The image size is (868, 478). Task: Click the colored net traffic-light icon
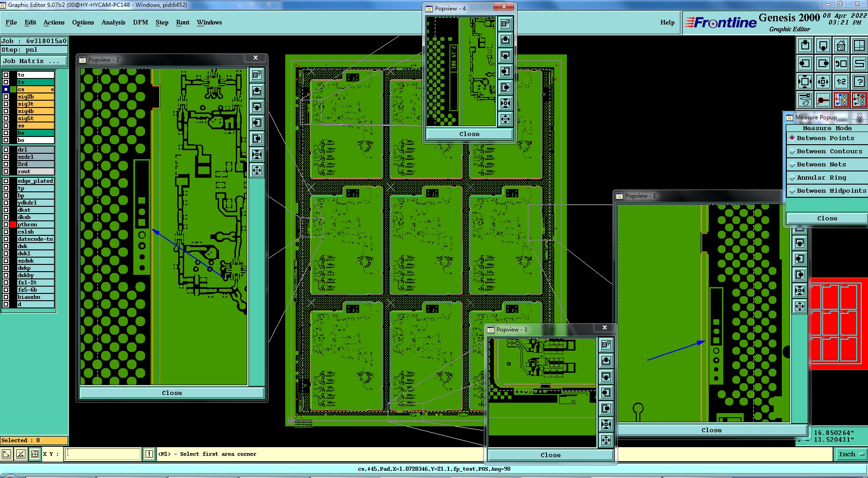click(x=841, y=100)
